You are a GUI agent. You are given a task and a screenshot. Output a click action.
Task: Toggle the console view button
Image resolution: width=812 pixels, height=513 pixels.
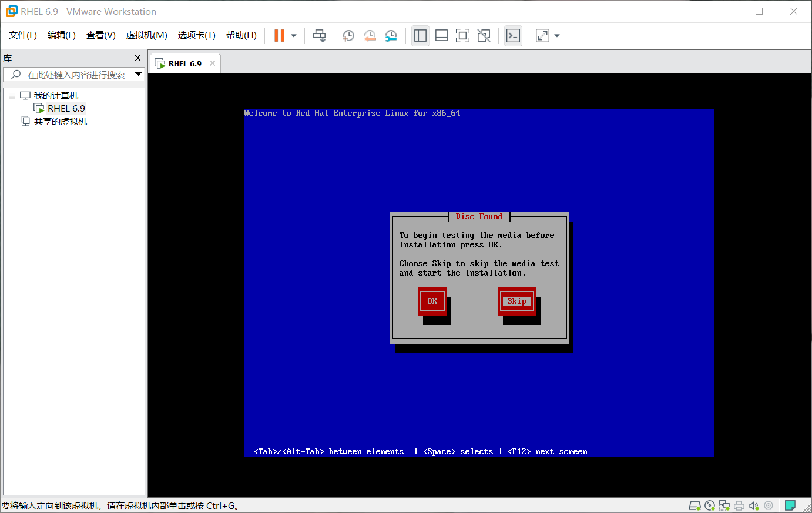click(513, 36)
